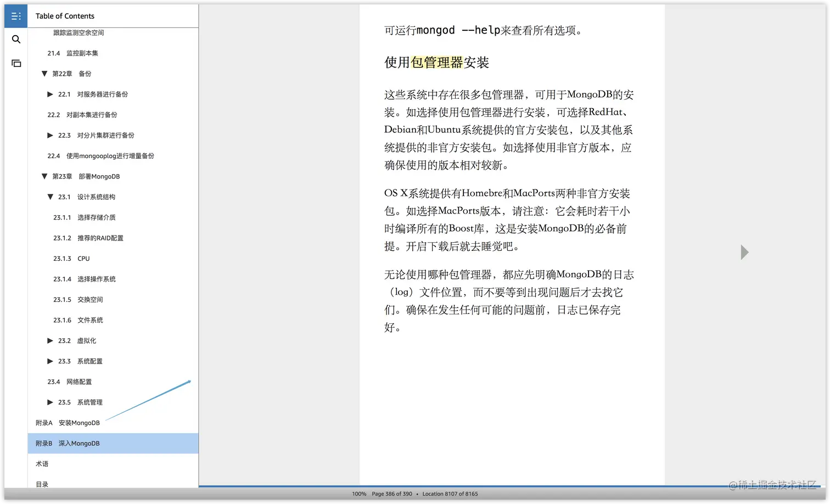
Task: Click 22.1 对服务器进行备份 label
Action: tap(93, 94)
